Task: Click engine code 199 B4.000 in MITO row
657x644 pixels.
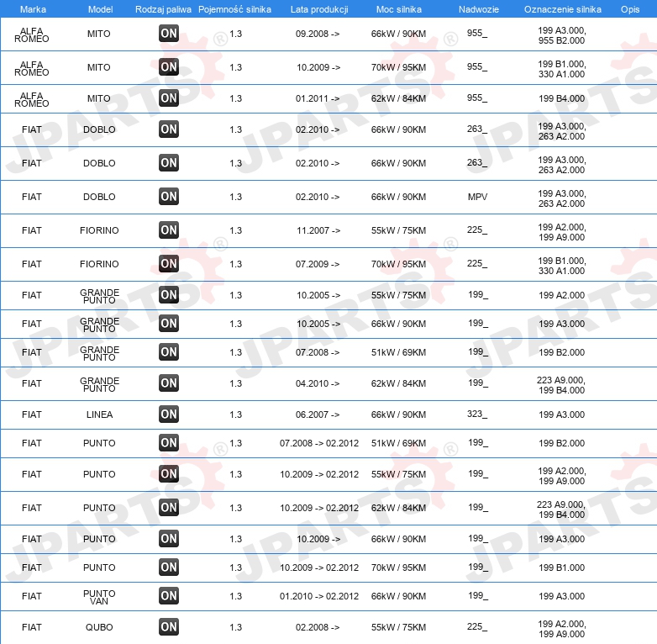Action: click(561, 98)
